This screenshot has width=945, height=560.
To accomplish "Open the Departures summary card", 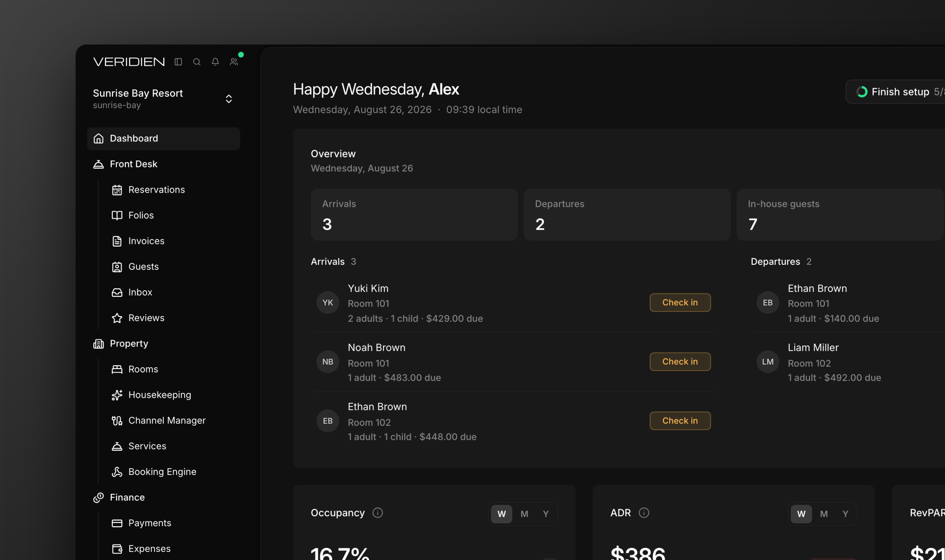I will tap(627, 215).
